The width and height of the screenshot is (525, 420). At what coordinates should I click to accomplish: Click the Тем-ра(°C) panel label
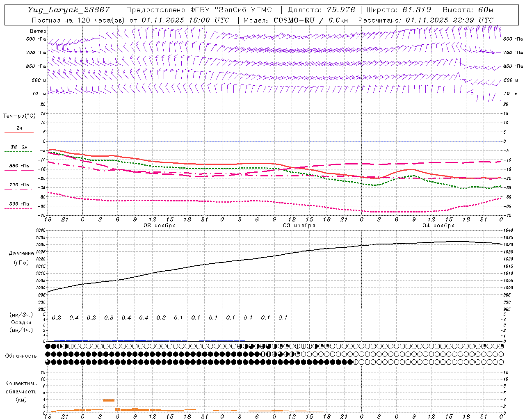[19, 116]
